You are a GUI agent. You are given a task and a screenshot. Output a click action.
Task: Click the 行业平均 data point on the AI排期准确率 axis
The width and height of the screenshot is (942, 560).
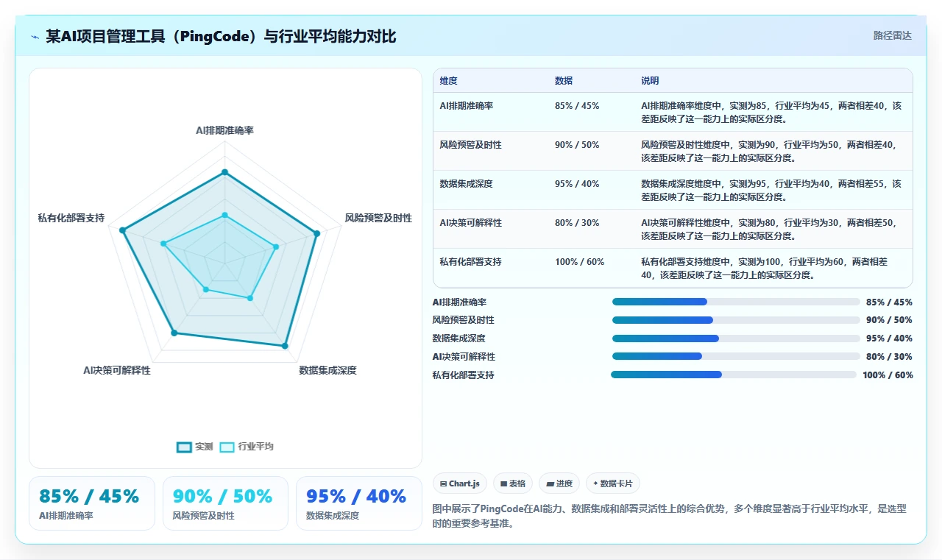[224, 215]
